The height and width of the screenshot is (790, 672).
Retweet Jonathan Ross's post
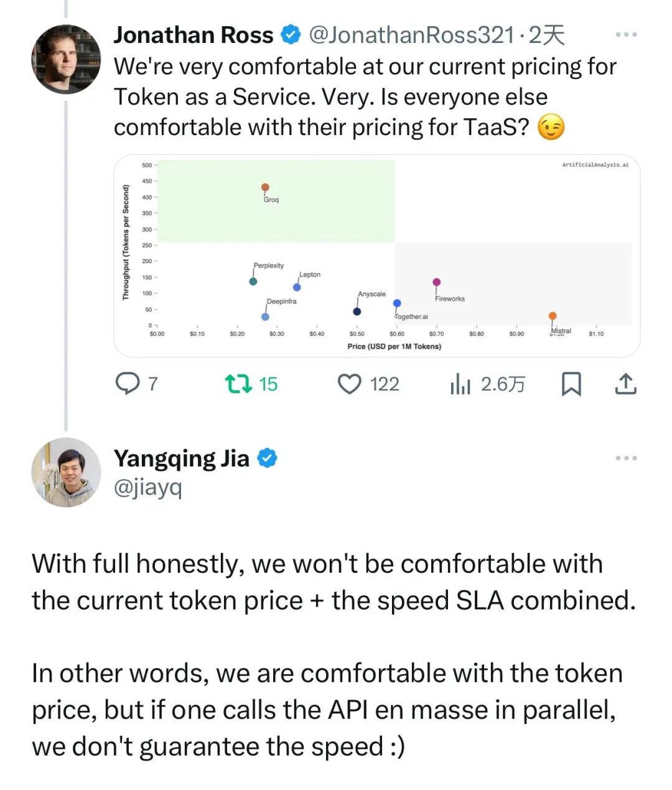pyautogui.click(x=238, y=383)
